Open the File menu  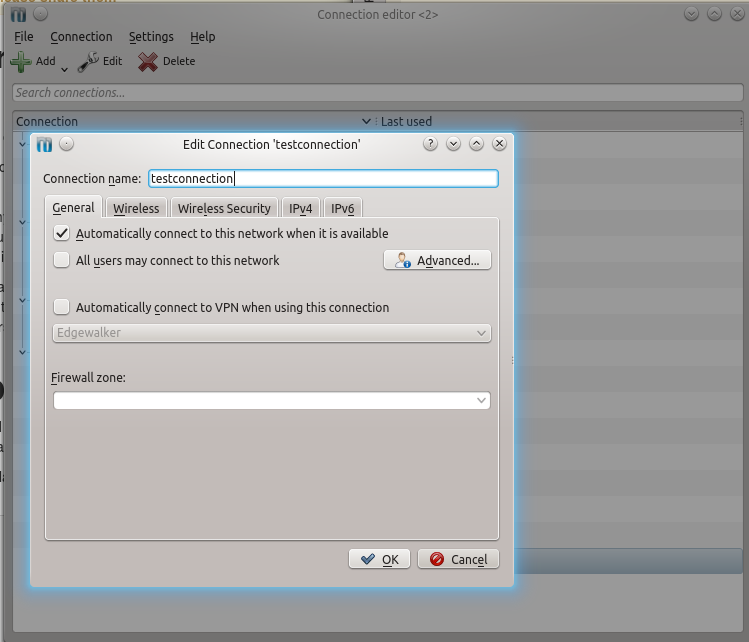(23, 37)
